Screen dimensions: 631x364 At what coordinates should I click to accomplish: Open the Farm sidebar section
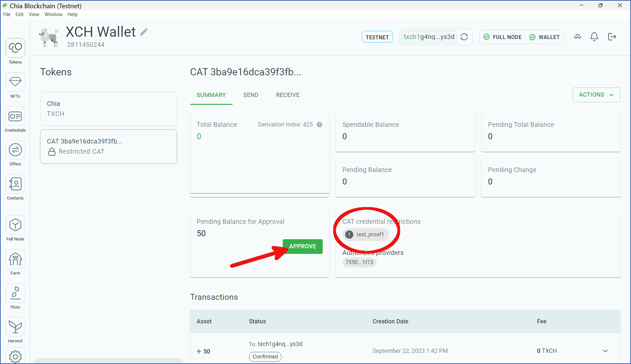tap(15, 262)
